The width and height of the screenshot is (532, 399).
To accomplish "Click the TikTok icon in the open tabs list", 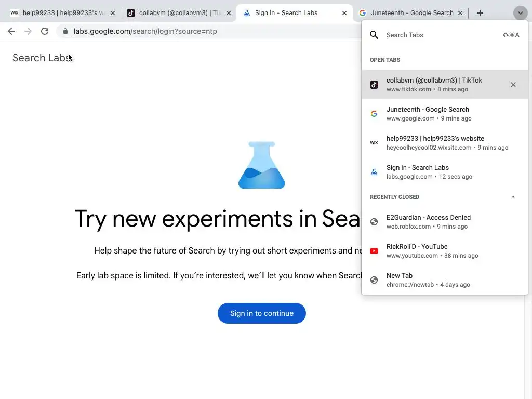I will coord(374,85).
